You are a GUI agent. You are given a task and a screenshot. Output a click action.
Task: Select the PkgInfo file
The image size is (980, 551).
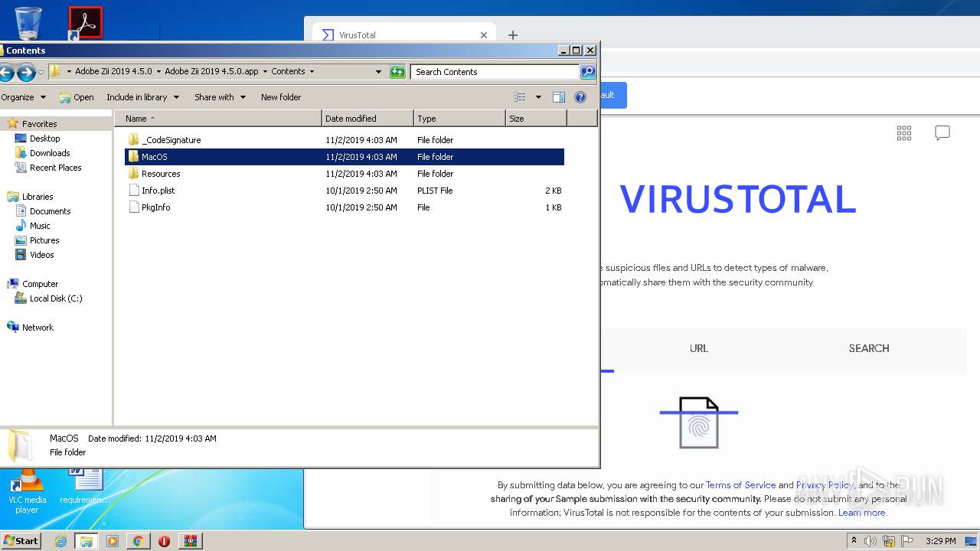click(x=155, y=207)
